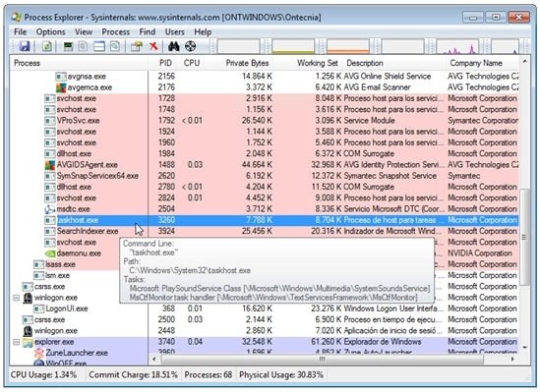
Task: Select the SymSnapServicex64.exe process
Action: 97,176
